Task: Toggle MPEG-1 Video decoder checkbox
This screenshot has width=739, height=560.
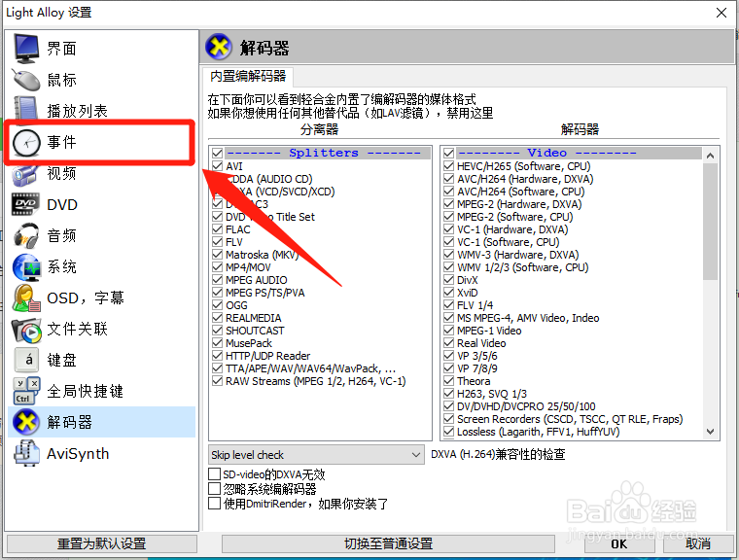Action: pyautogui.click(x=448, y=331)
